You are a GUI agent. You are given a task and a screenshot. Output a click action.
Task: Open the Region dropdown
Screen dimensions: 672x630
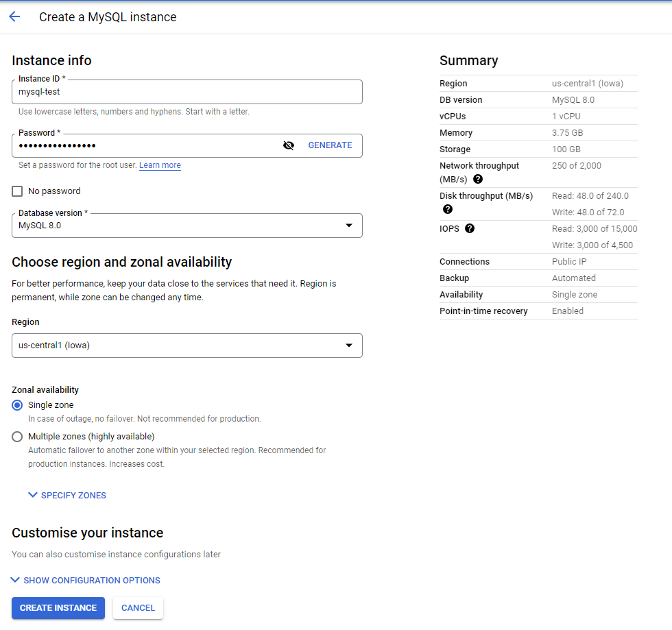tap(187, 346)
